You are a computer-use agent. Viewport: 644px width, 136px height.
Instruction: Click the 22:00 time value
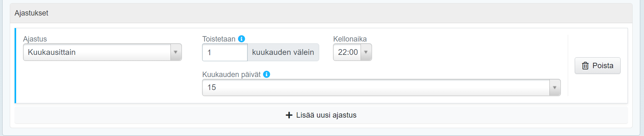(x=348, y=52)
